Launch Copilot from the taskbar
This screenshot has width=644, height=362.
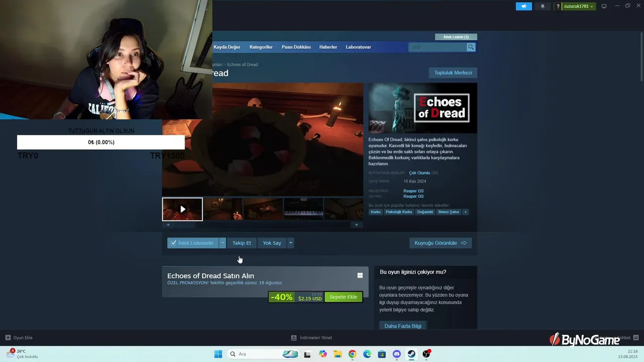point(323,354)
